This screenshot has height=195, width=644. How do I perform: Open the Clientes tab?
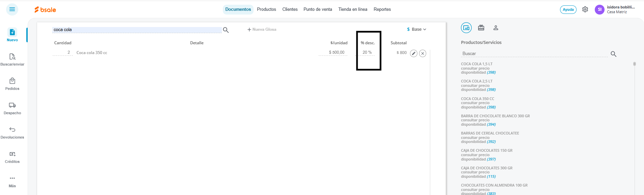290,9
